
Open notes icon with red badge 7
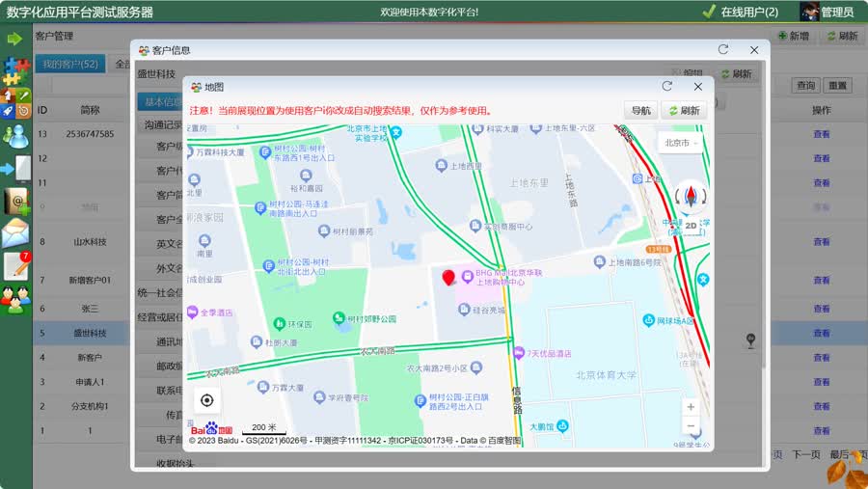pyautogui.click(x=15, y=266)
